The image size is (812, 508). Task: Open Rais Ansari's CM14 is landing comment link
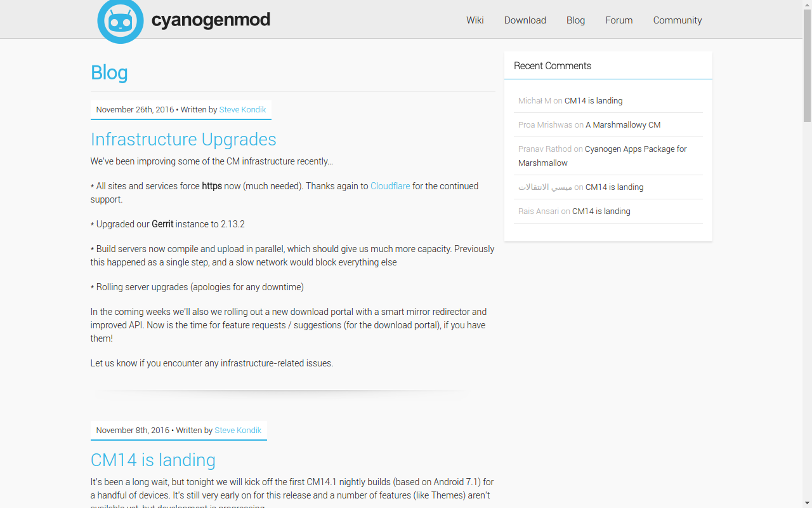coord(601,211)
